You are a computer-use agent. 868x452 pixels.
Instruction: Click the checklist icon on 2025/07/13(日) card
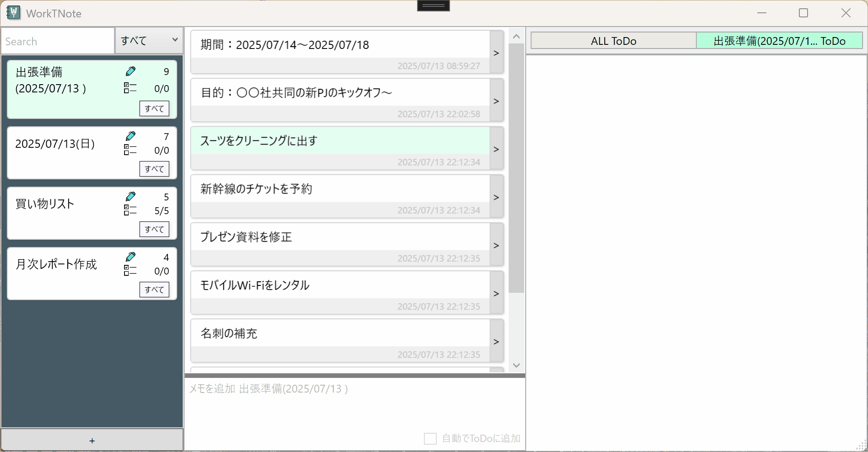(x=130, y=150)
